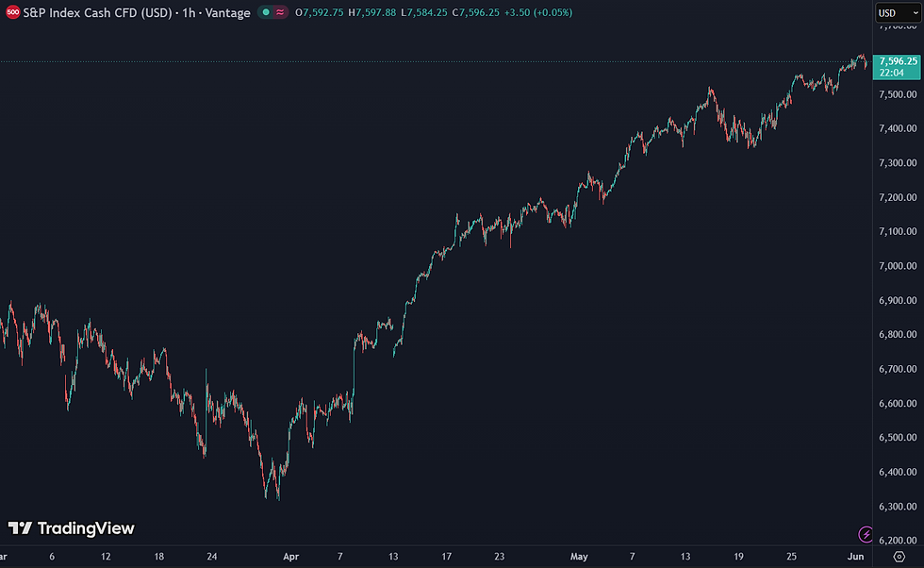Click the Jun label on the time axis

tap(856, 556)
